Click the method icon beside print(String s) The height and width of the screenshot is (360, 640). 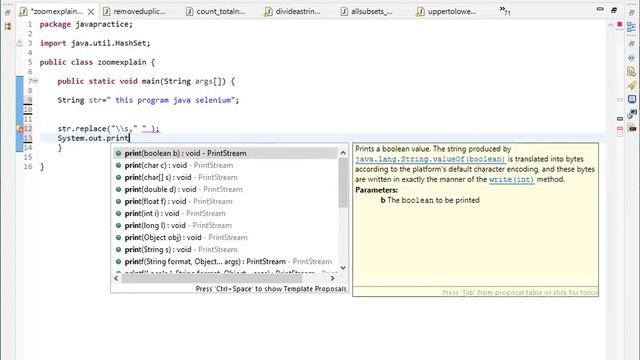click(118, 249)
